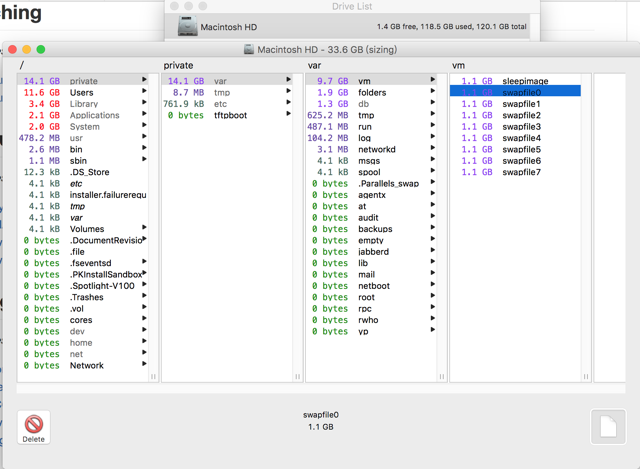Select the run folder in var column
The width and height of the screenshot is (640, 469).
tap(371, 127)
